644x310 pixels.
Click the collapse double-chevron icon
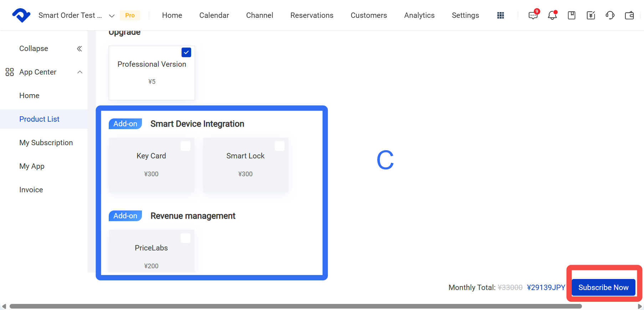(80, 49)
